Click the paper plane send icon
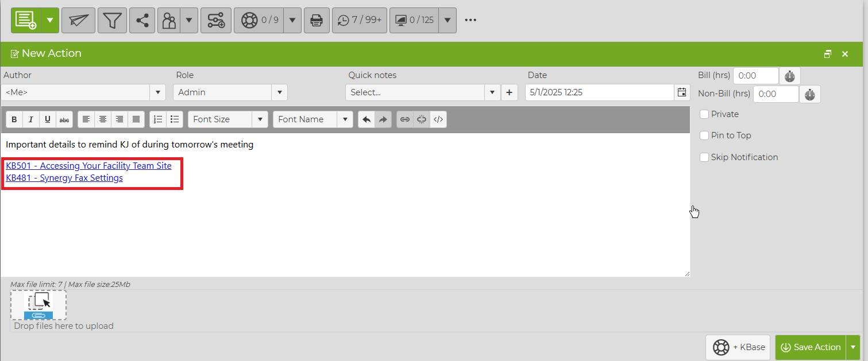 pyautogui.click(x=78, y=21)
